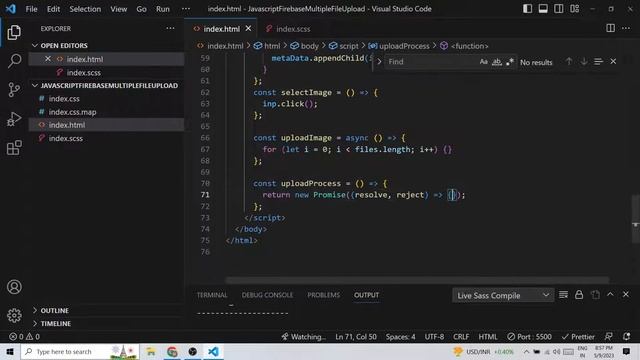Toggle secondary side bar layout icon
Screen dimensions: 640x360
click(558, 9)
